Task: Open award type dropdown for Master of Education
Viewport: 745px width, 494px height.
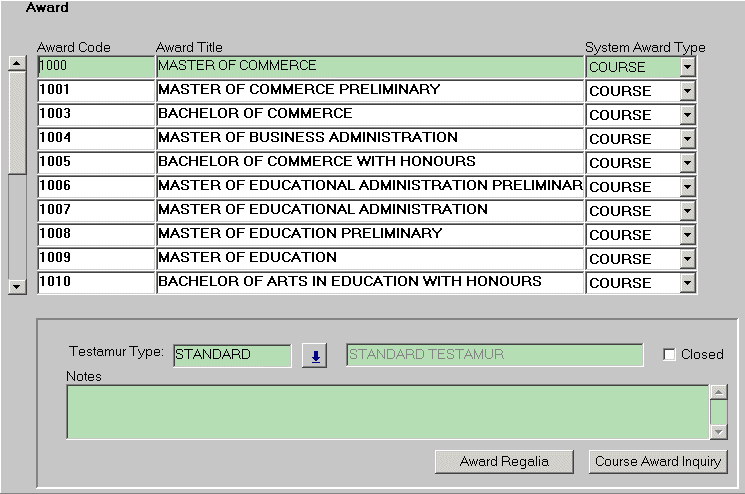Action: click(x=686, y=259)
